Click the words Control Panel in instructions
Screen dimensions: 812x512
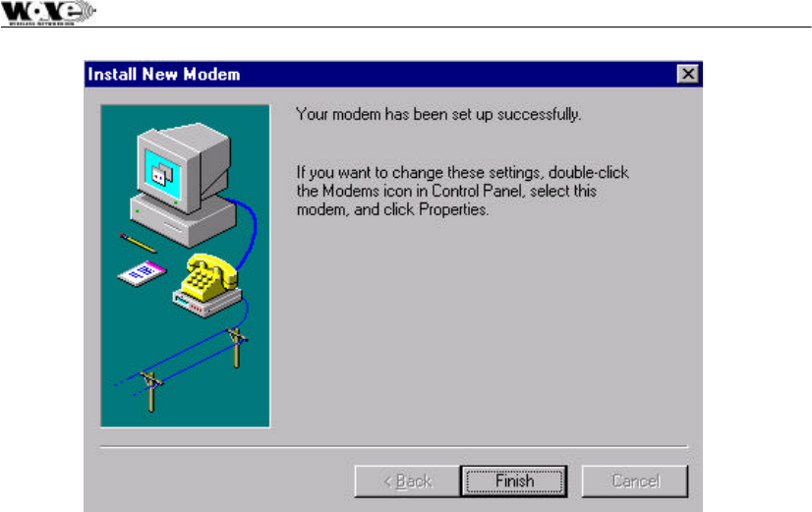pos(477,191)
